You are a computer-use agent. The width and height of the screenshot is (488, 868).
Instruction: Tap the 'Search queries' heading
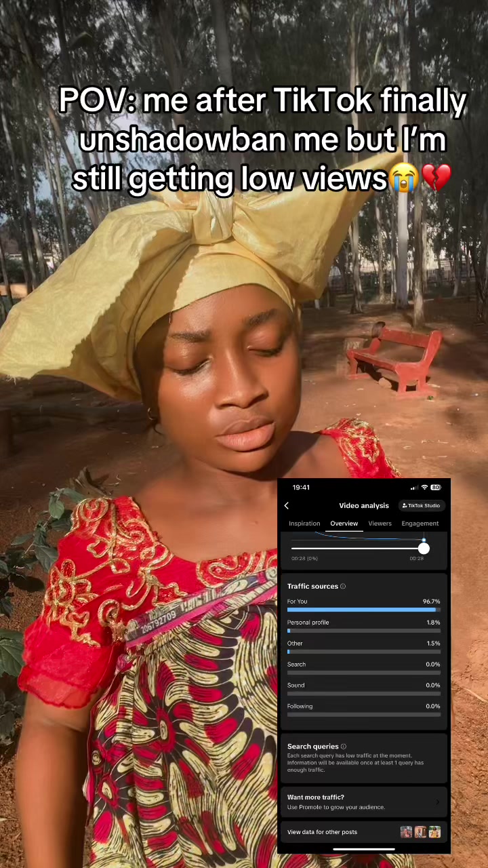[312, 747]
